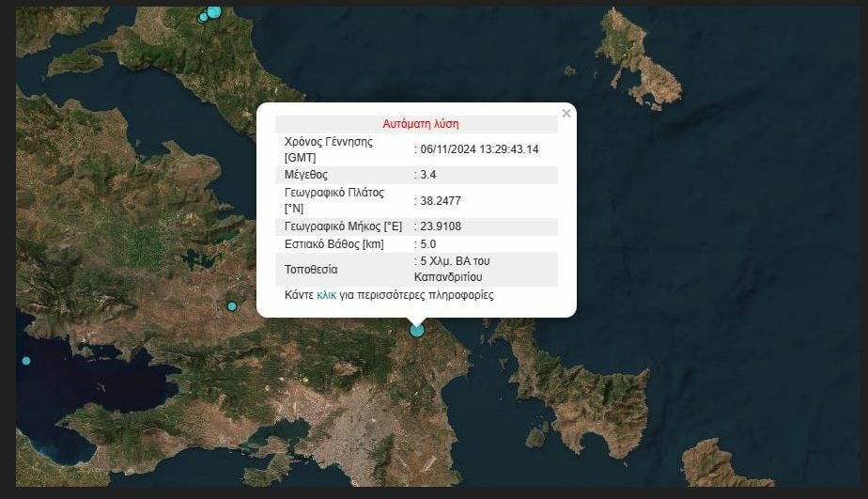Screen dimensions: 868x499
Task: Click the "Μέγεθος" row label
Action: click(x=307, y=175)
